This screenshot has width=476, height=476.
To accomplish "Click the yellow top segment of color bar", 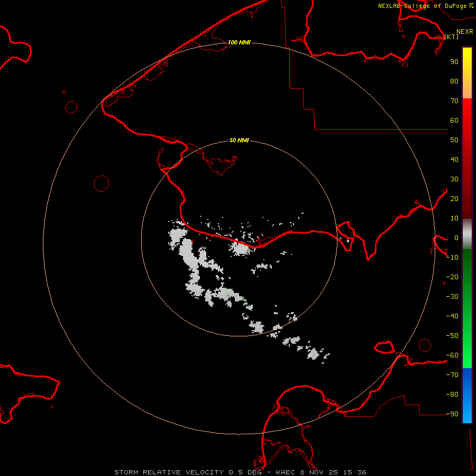I will pyautogui.click(x=467, y=73).
